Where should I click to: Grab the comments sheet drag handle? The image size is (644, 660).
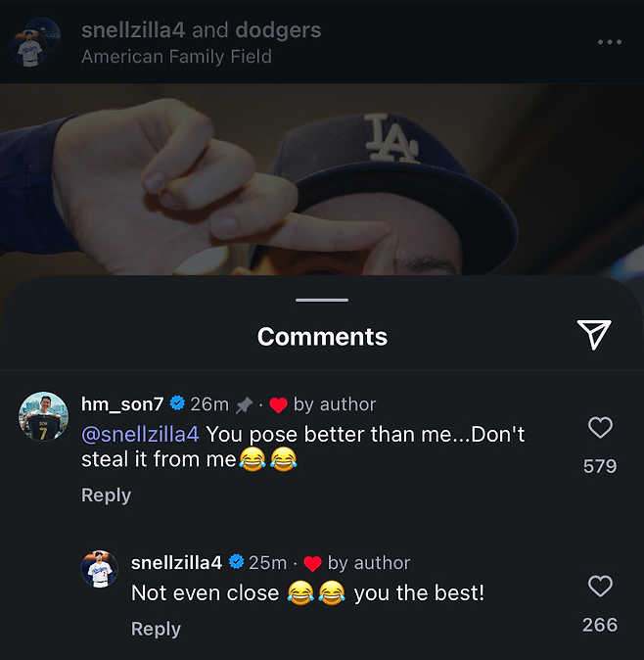322,300
